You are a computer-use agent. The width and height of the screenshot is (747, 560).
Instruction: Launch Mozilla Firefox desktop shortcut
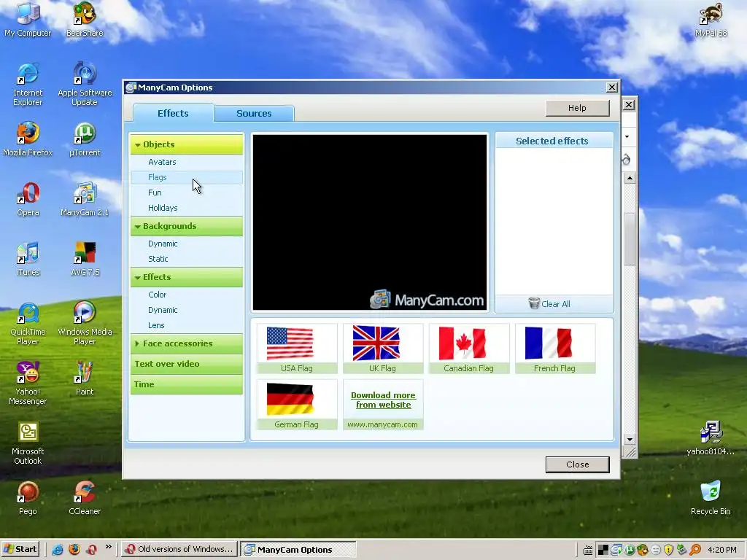[x=28, y=139]
